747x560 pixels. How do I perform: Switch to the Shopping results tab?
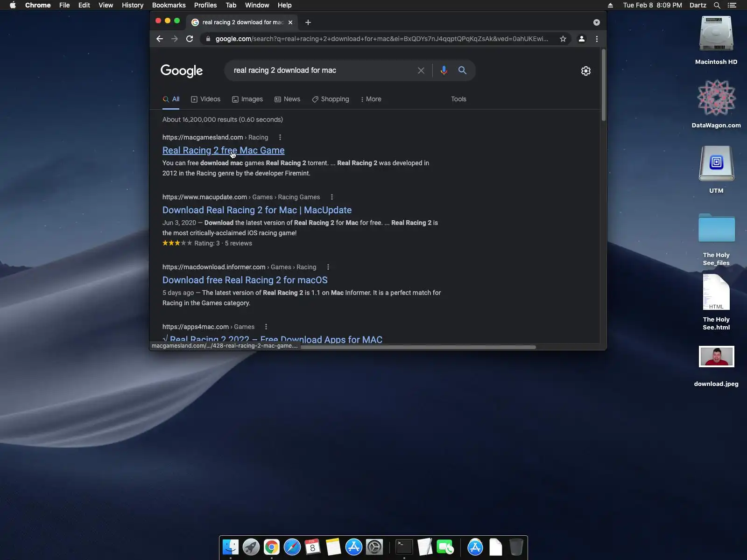coord(331,99)
